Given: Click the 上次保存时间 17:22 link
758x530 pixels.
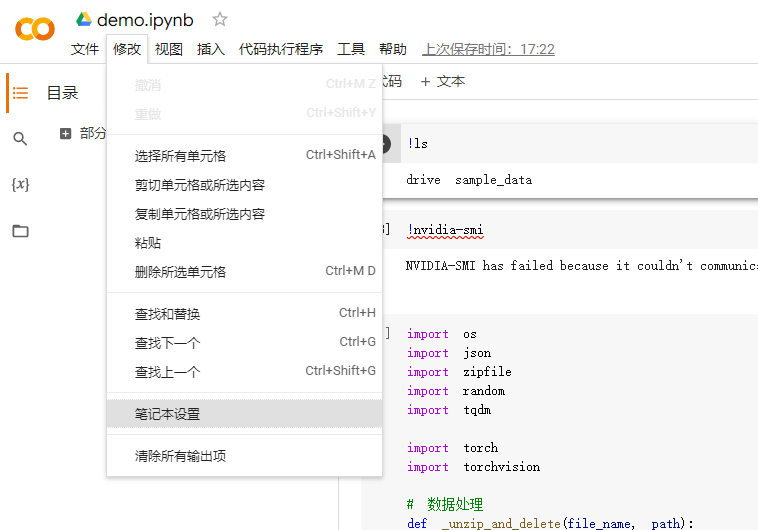Looking at the screenshot, I should [x=488, y=49].
